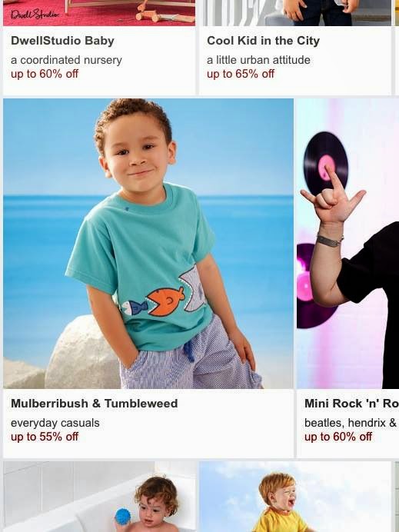Click the orange fish graphic on shirt
399x532 pixels.
pyautogui.click(x=166, y=301)
